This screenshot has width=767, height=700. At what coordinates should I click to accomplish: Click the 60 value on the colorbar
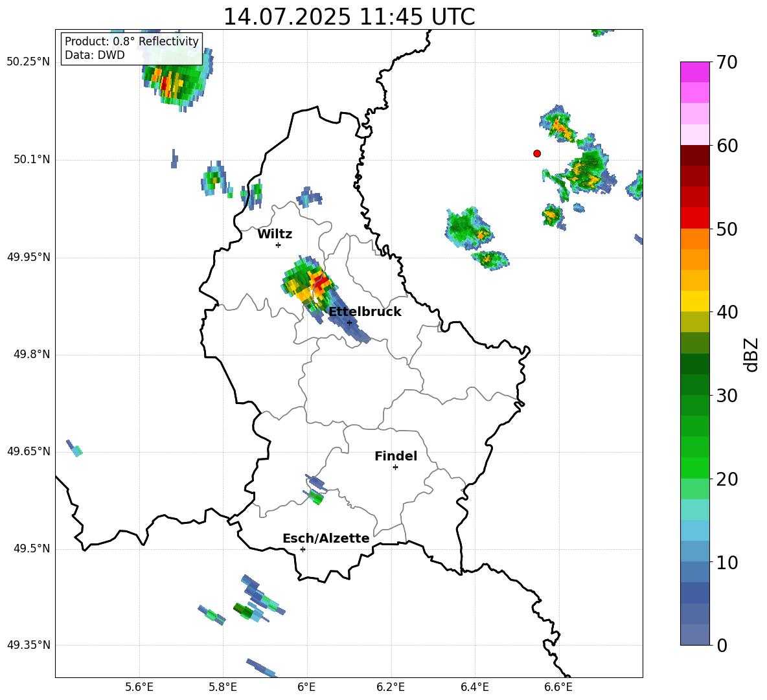tap(727, 146)
